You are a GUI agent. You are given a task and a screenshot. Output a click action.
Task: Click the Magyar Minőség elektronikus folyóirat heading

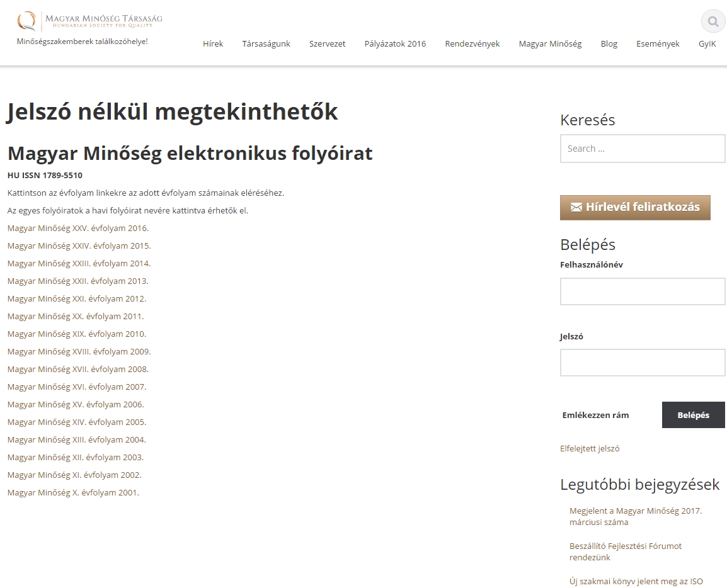(x=190, y=153)
